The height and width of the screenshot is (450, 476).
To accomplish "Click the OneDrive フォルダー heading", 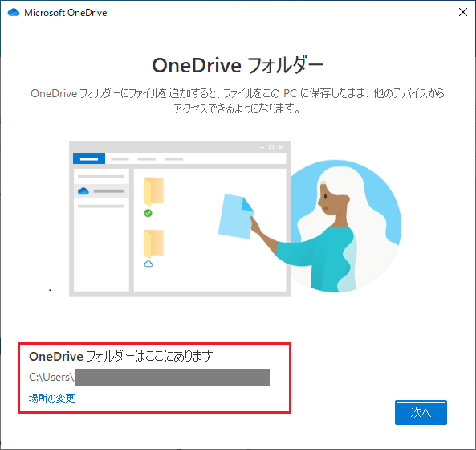I will (x=238, y=65).
